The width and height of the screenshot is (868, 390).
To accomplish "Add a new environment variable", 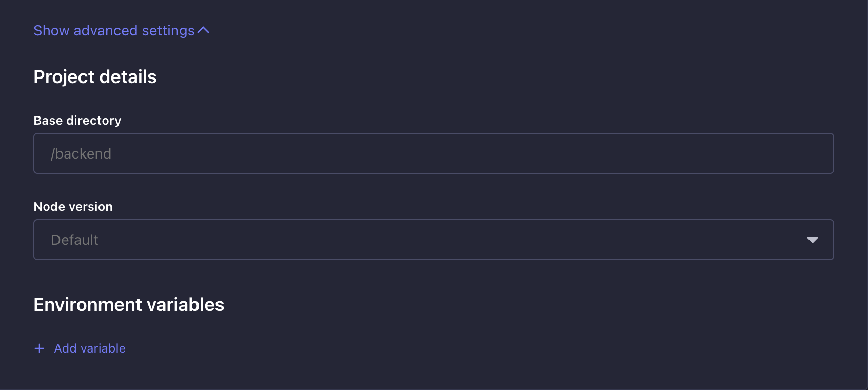I will pyautogui.click(x=80, y=348).
